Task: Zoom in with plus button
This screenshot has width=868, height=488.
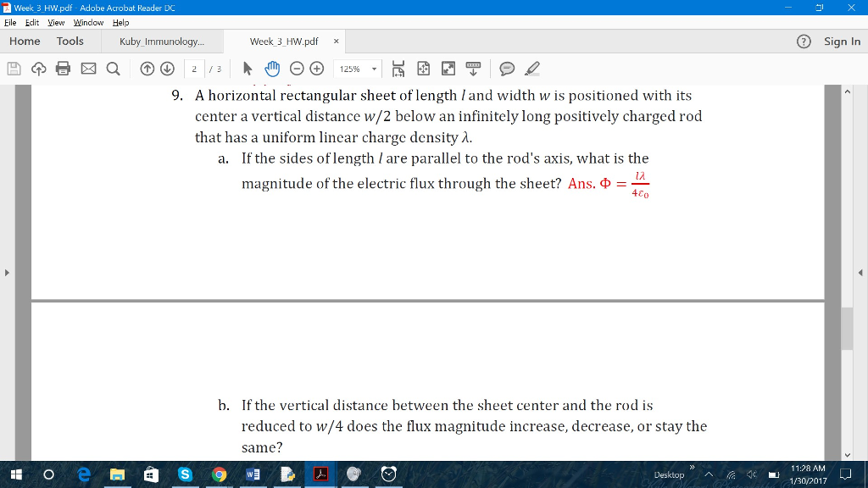Action: (x=317, y=69)
